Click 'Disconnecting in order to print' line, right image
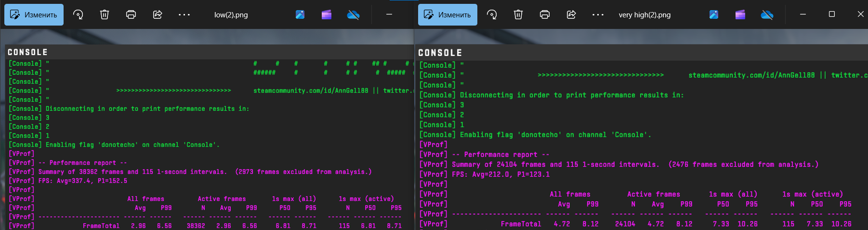This screenshot has width=868, height=230. [x=572, y=95]
